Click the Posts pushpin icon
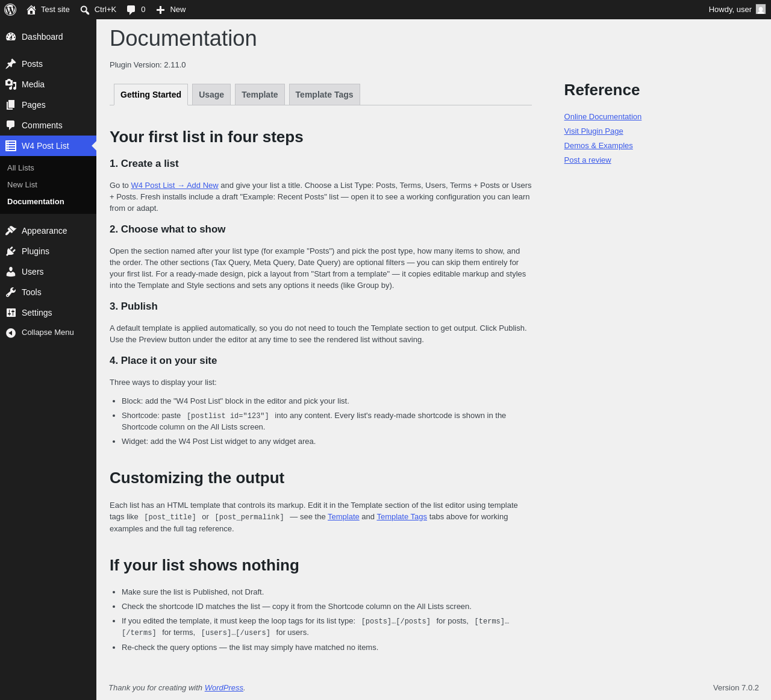This screenshot has height=700, width=771. click(11, 64)
